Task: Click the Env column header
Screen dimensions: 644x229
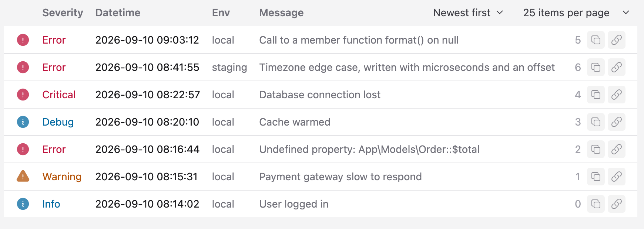Action: point(221,13)
